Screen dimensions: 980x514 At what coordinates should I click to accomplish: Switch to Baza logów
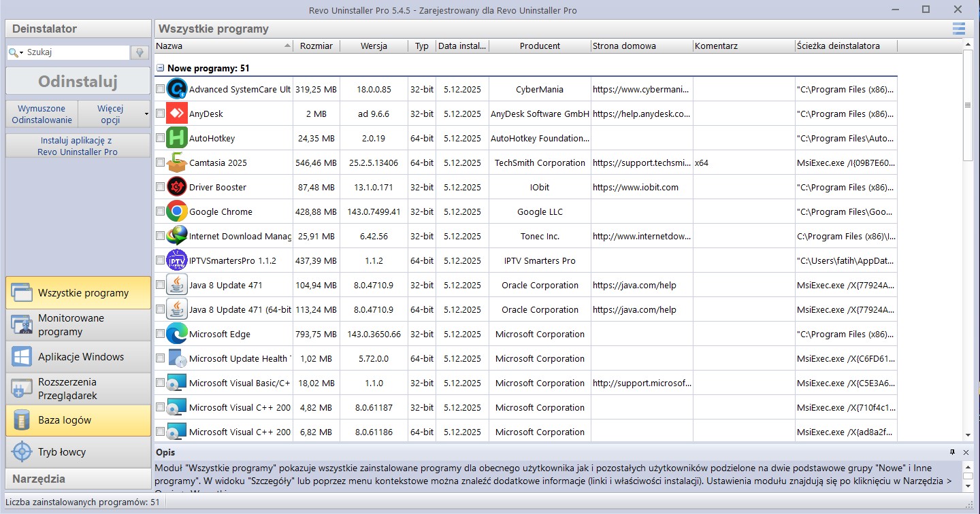(78, 420)
